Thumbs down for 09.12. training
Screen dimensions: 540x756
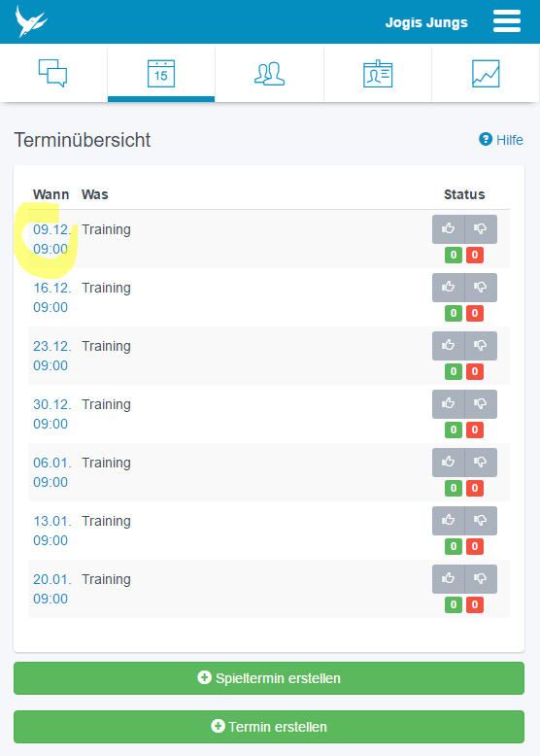tap(481, 229)
